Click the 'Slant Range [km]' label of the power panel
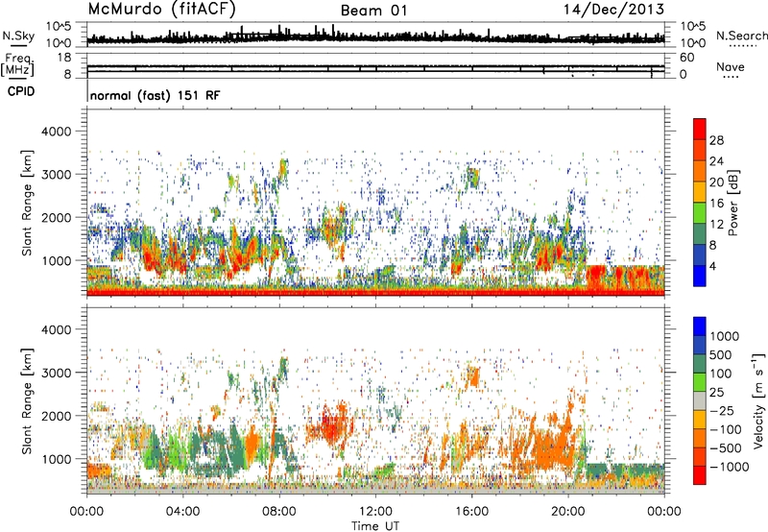Screen dimensions: 768x532 [27, 203]
